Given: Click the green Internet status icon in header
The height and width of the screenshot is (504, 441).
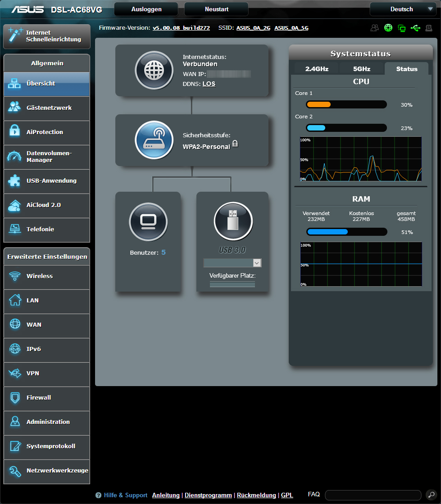Looking at the screenshot, I should click(388, 28).
